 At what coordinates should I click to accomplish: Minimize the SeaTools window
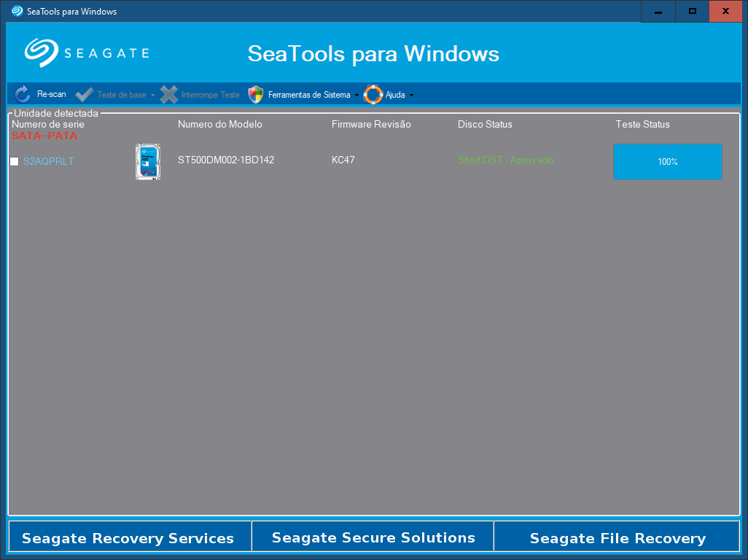tap(658, 12)
